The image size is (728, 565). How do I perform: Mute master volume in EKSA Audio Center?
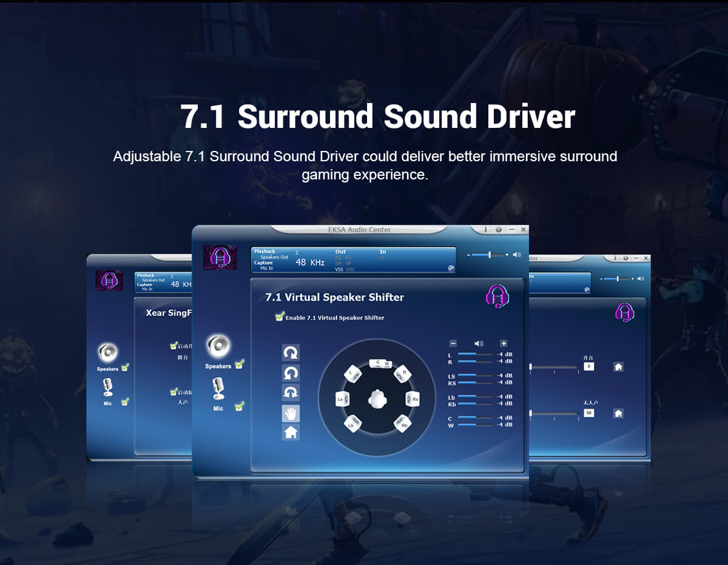click(x=517, y=255)
